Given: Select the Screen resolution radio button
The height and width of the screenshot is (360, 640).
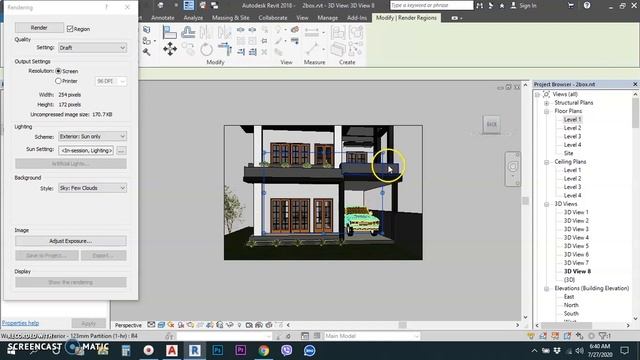Looking at the screenshot, I should tap(58, 71).
